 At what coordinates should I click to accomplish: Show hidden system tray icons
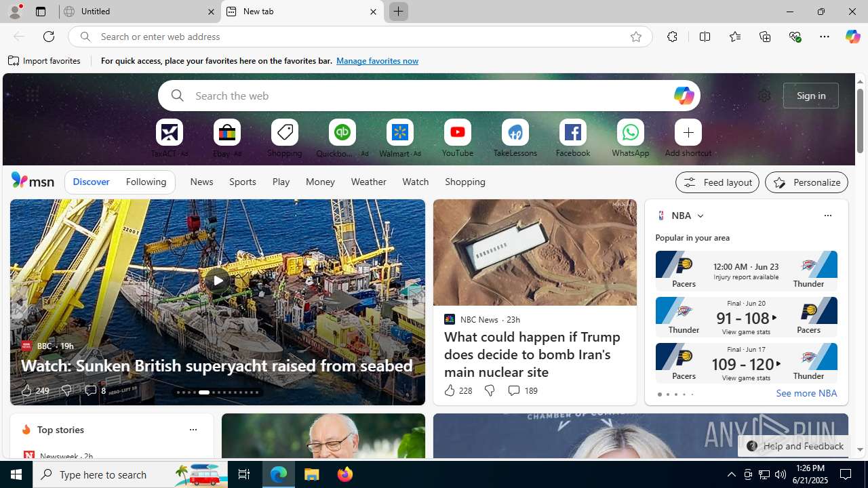pos(731,474)
